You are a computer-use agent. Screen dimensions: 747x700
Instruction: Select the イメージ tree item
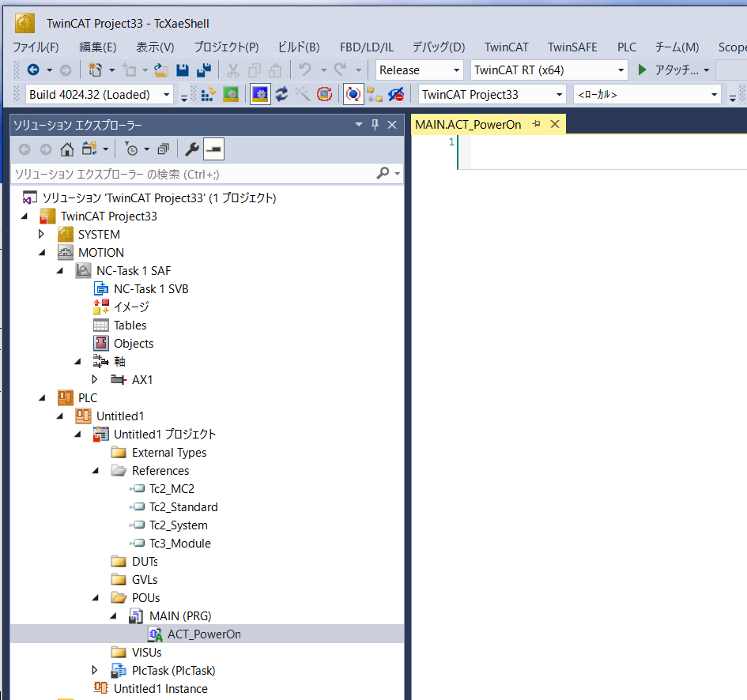click(131, 307)
